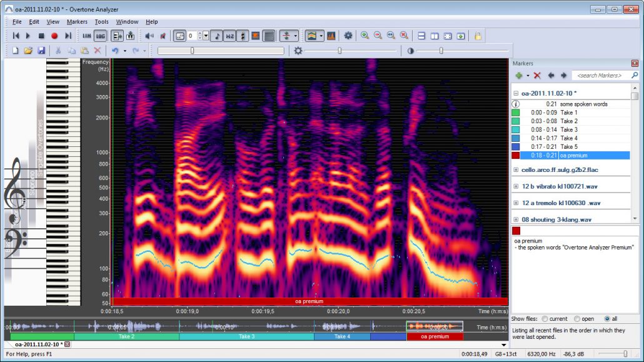Open the spectrogram settings gear icon
The width and height of the screenshot is (644, 362).
click(x=348, y=36)
